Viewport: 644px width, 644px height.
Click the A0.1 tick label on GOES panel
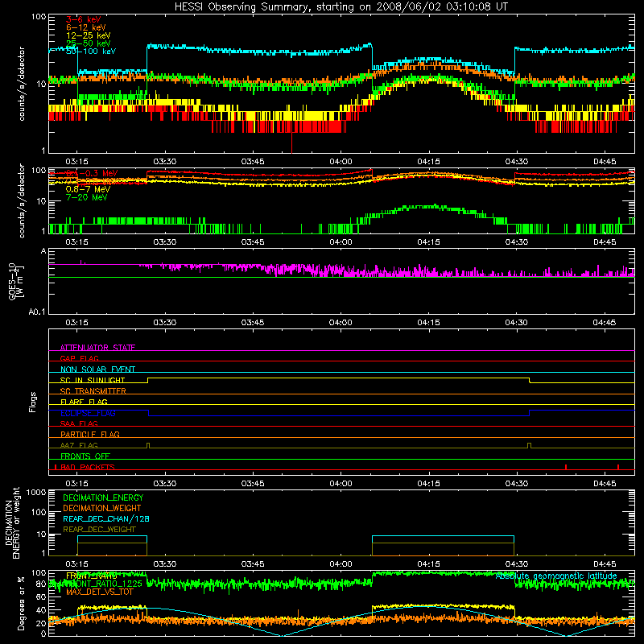[x=37, y=312]
